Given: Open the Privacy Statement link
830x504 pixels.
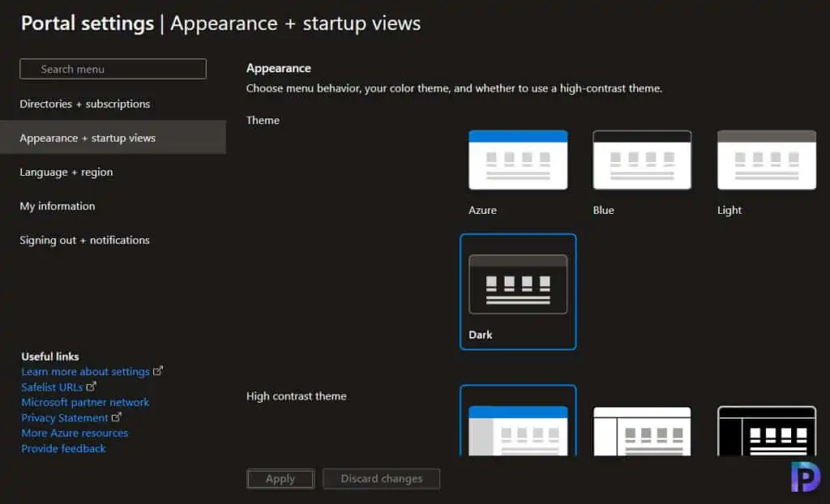Looking at the screenshot, I should [x=65, y=418].
